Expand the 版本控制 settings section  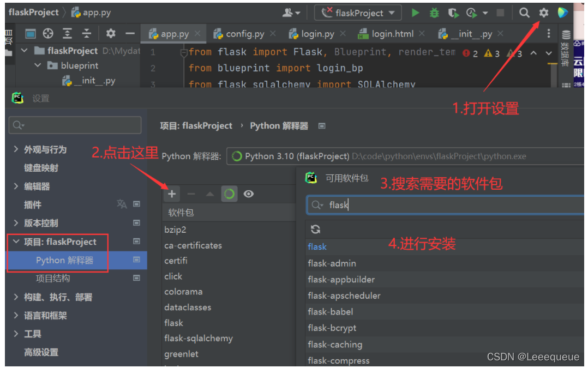[16, 222]
